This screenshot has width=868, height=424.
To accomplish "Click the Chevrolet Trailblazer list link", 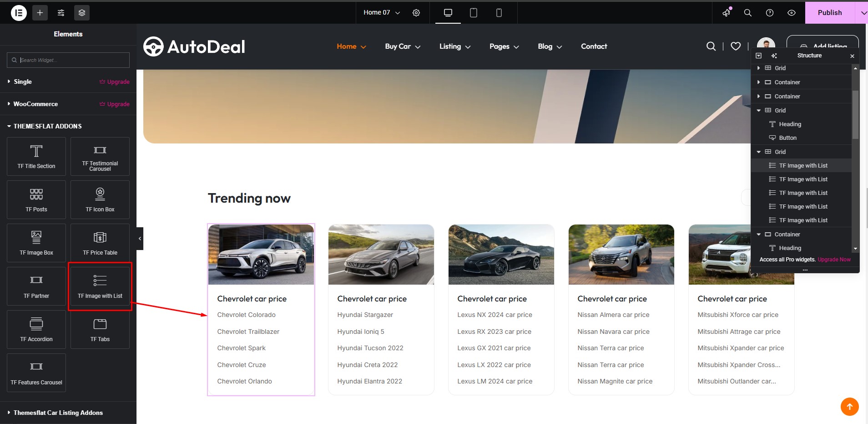I will pyautogui.click(x=248, y=332).
